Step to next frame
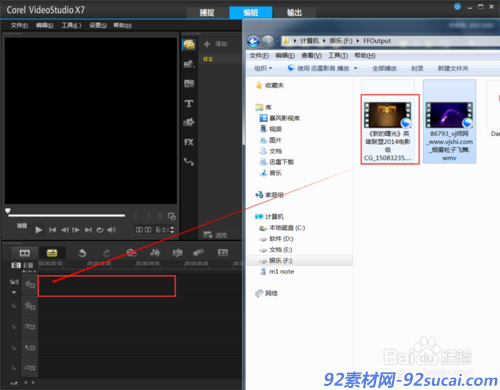500x390 pixels. point(76,230)
